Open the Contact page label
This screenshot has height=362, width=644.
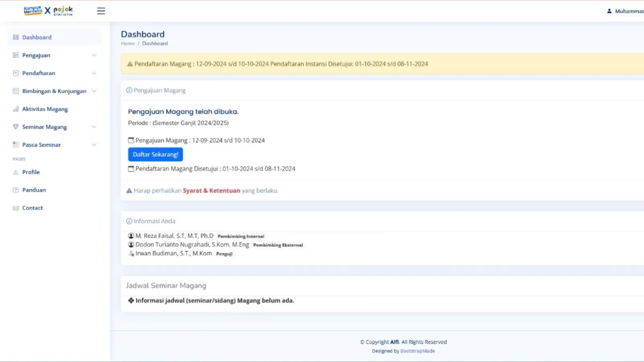click(x=33, y=208)
